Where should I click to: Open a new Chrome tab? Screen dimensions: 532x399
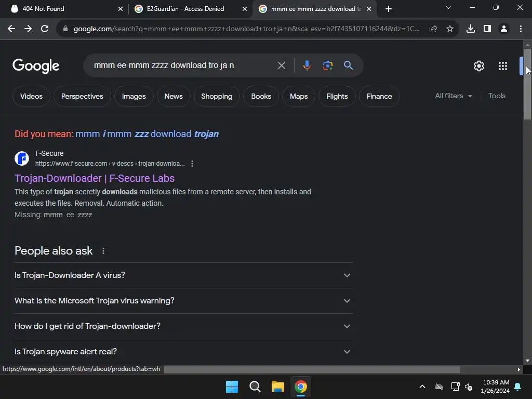[389, 9]
